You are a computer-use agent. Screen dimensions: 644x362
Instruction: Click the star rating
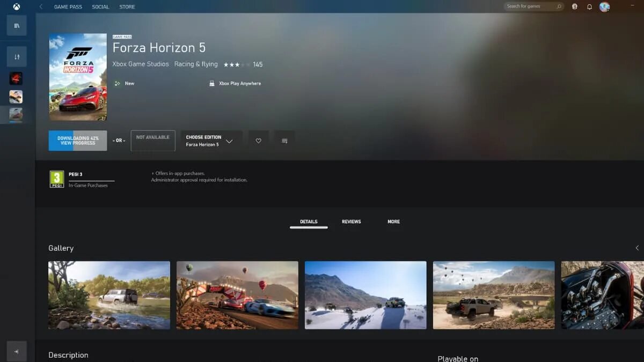[237, 64]
